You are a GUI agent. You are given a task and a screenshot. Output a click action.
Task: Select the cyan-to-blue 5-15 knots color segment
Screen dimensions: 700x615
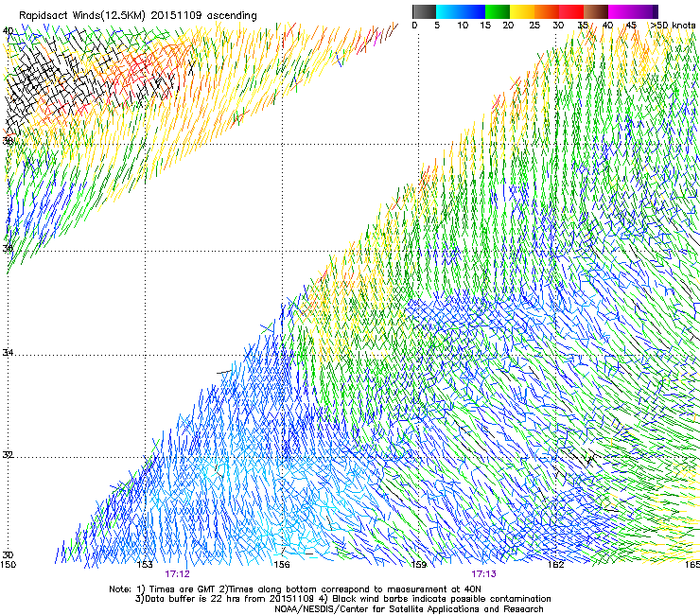click(461, 11)
